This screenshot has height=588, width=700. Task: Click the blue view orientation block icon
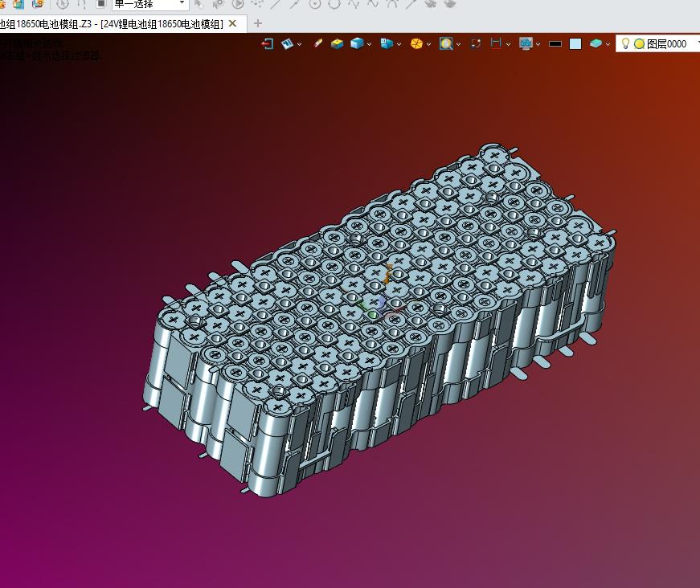(387, 43)
